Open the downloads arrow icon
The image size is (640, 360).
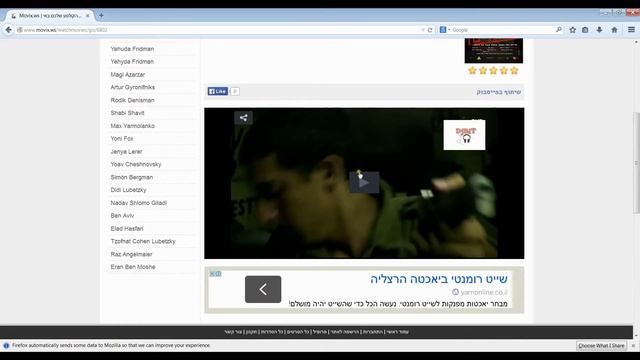(599, 30)
